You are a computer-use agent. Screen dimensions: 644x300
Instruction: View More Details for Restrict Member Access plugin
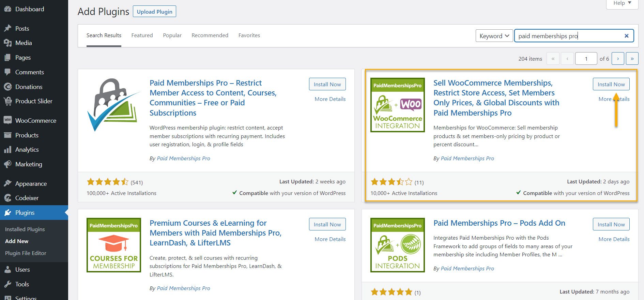pyautogui.click(x=330, y=99)
